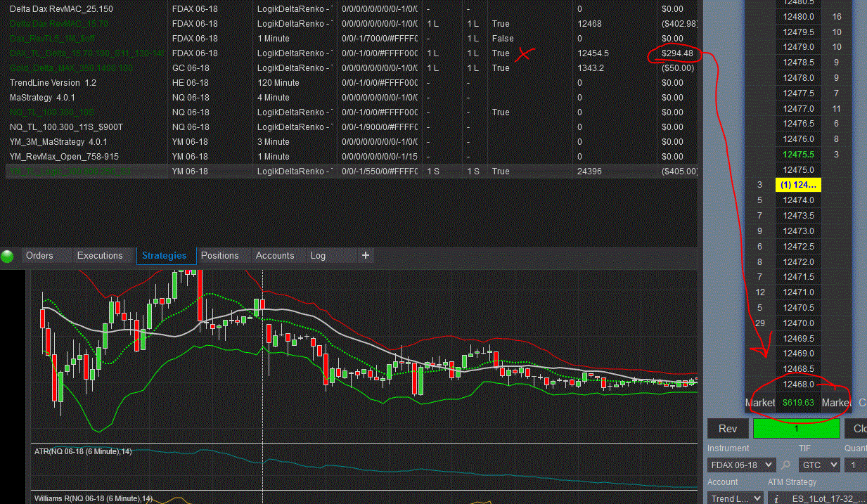The image size is (867, 504).
Task: Click the False enabled cell for FDAX 1 Minute
Action: 503,38
